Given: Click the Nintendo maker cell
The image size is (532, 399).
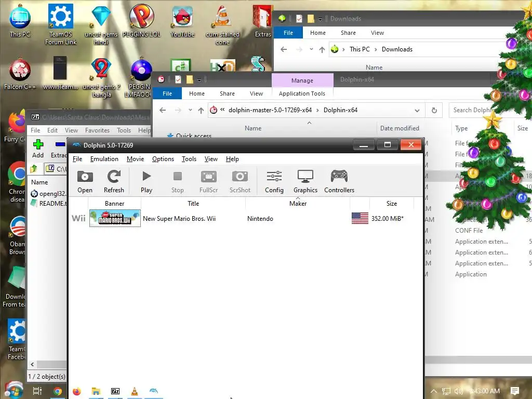Looking at the screenshot, I should [x=260, y=219].
